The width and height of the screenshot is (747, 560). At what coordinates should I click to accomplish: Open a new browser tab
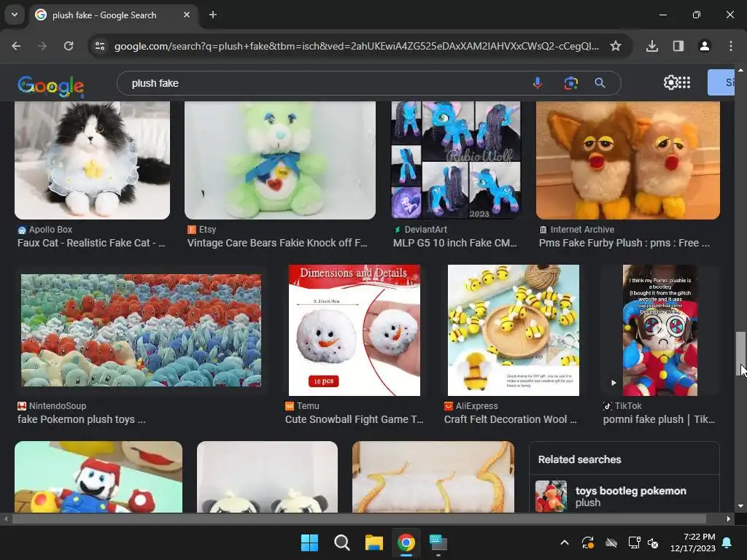point(213,15)
